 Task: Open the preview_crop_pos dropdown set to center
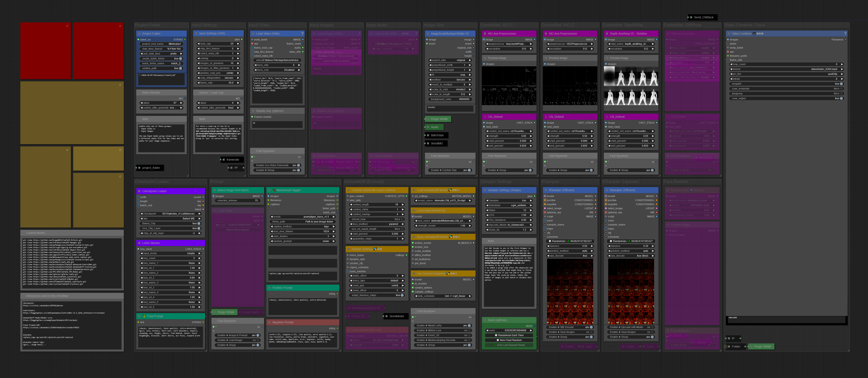coord(218,73)
